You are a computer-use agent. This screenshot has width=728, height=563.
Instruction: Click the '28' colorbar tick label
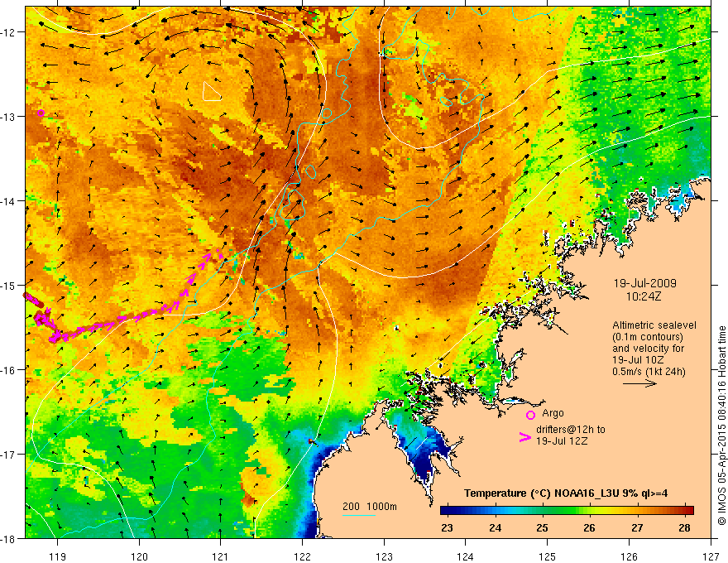(x=684, y=527)
